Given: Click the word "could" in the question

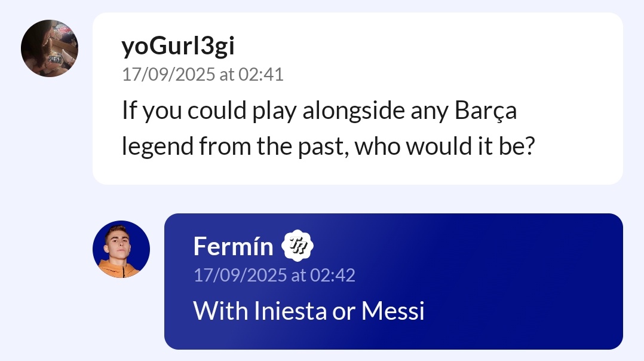Looking at the screenshot, I should [x=211, y=112].
